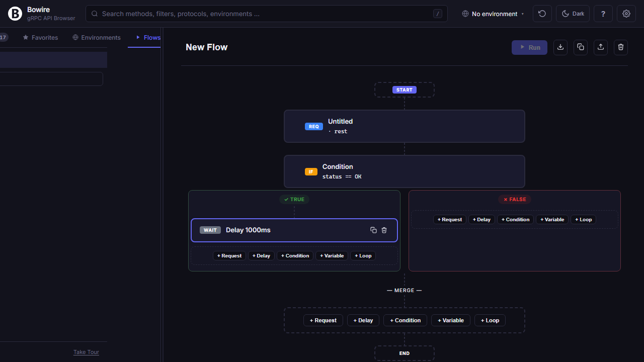Add a Delay after the merge
Image resolution: width=644 pixels, height=362 pixels.
coord(363,320)
